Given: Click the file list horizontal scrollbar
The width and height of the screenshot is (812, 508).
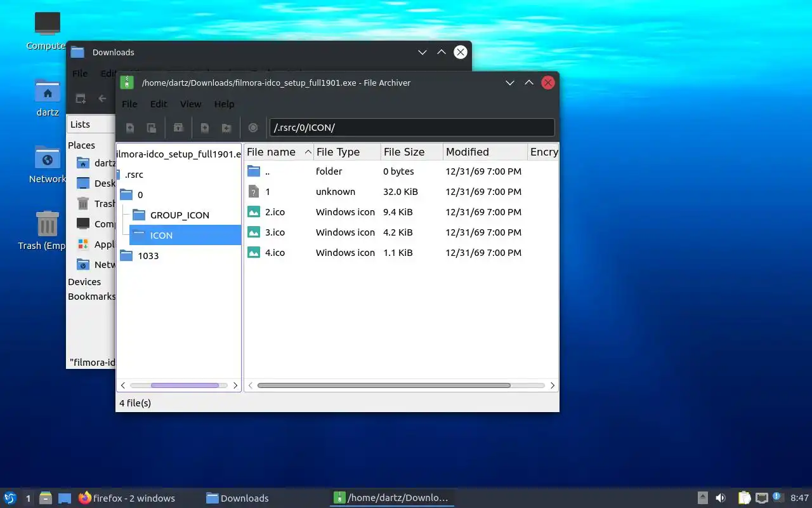Looking at the screenshot, I should pos(384,385).
